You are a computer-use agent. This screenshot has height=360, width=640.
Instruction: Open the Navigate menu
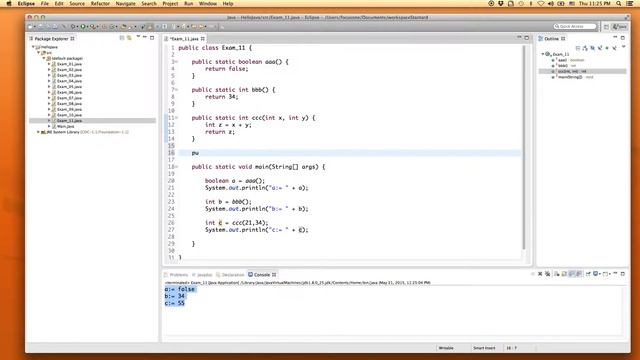(x=125, y=4)
